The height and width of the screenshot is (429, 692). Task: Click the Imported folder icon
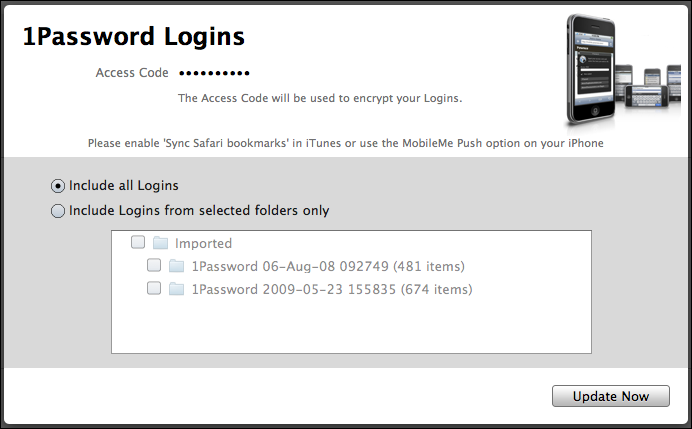coord(160,243)
